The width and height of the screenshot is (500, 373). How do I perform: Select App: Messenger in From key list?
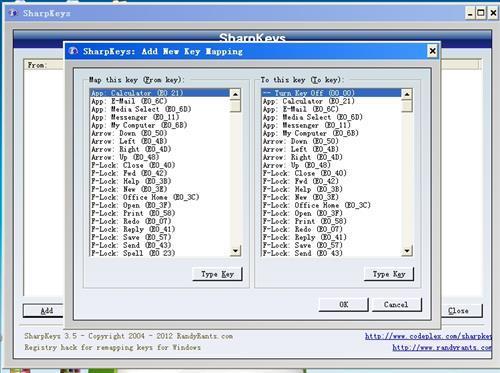tap(160, 117)
